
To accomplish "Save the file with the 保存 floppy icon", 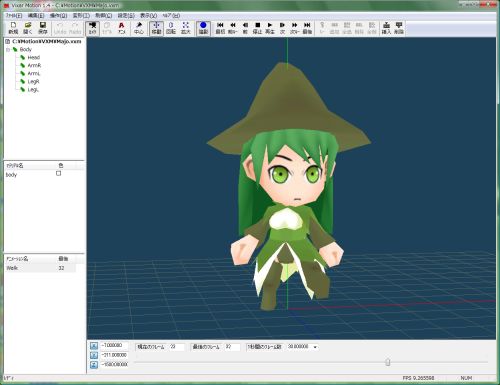I will tap(43, 28).
